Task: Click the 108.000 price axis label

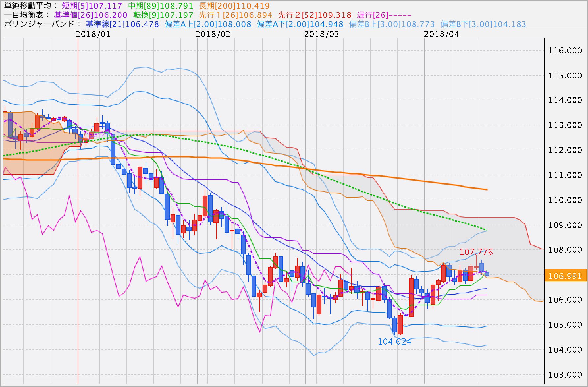Action: pyautogui.click(x=565, y=250)
